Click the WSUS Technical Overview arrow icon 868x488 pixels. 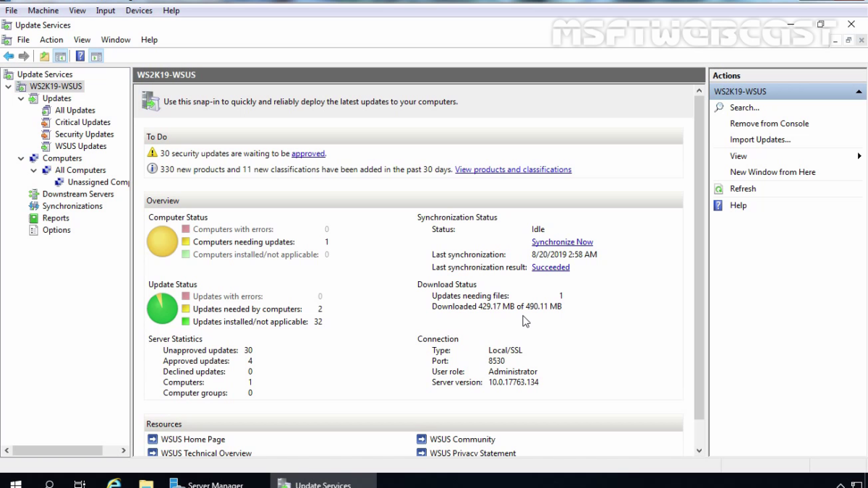(x=153, y=453)
